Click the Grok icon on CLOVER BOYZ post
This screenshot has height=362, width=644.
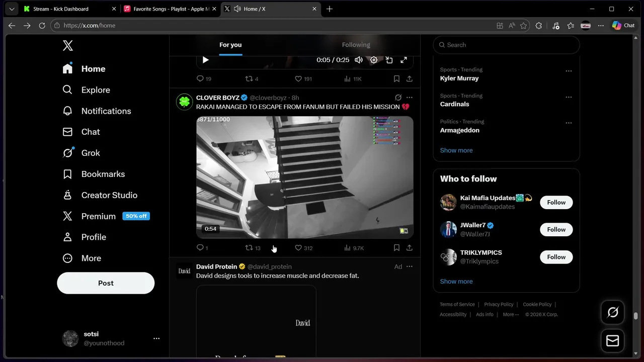coord(398,98)
